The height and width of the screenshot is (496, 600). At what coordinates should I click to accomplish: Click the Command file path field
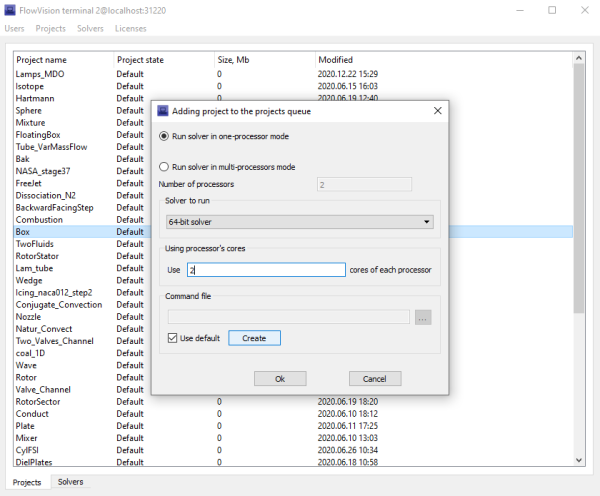pos(289,317)
